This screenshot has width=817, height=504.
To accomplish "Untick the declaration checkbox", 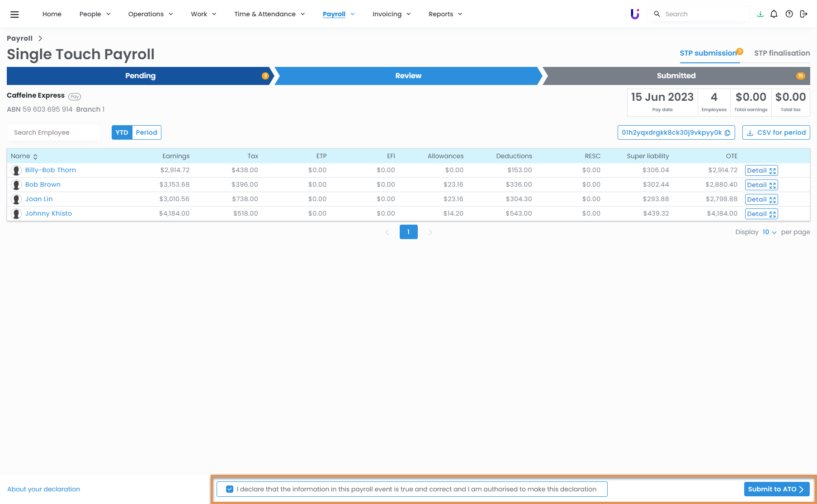I will 230,489.
